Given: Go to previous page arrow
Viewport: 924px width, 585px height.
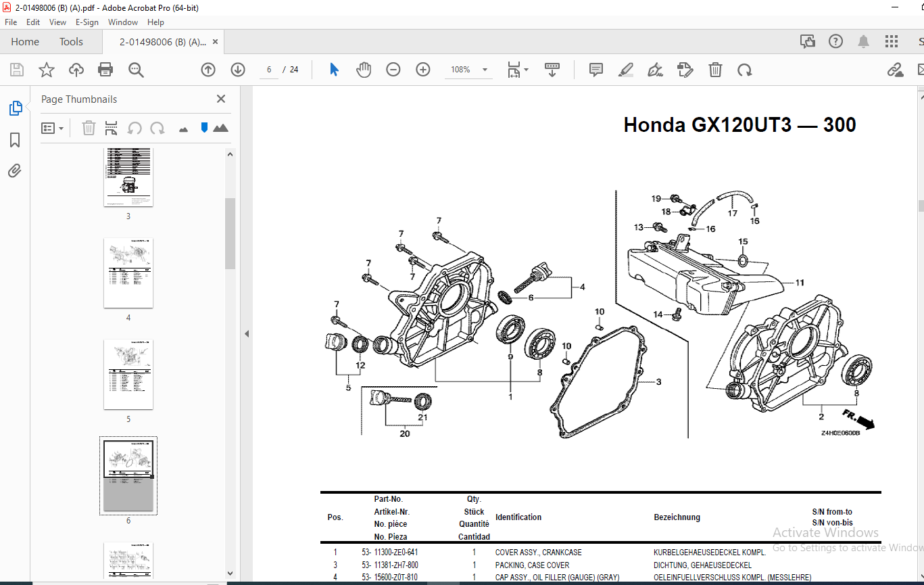Looking at the screenshot, I should click(x=208, y=70).
